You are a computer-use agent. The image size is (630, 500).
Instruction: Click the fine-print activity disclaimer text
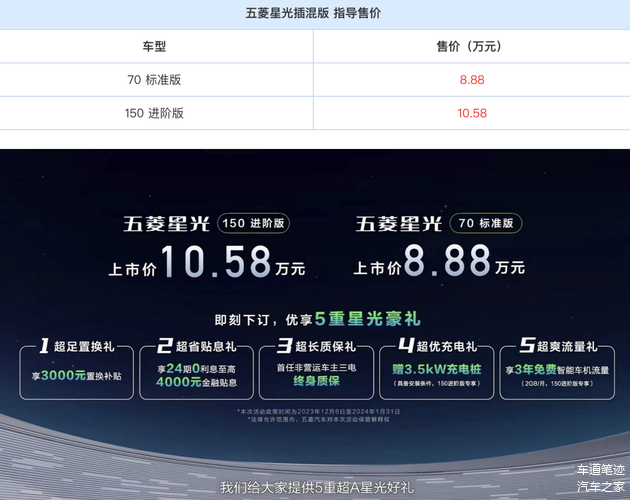[315, 415]
